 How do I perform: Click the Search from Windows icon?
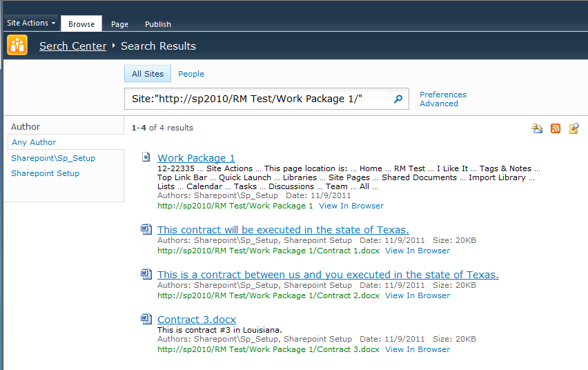[x=574, y=128]
